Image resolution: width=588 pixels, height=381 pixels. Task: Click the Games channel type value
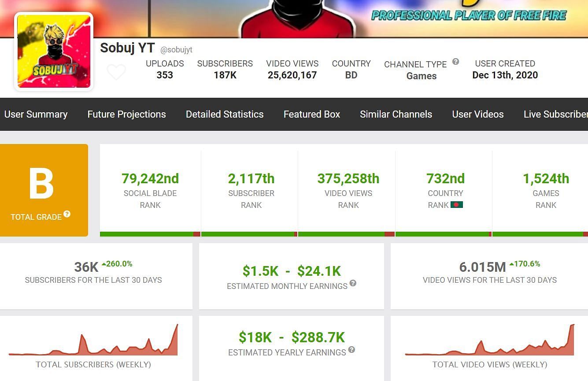click(422, 76)
